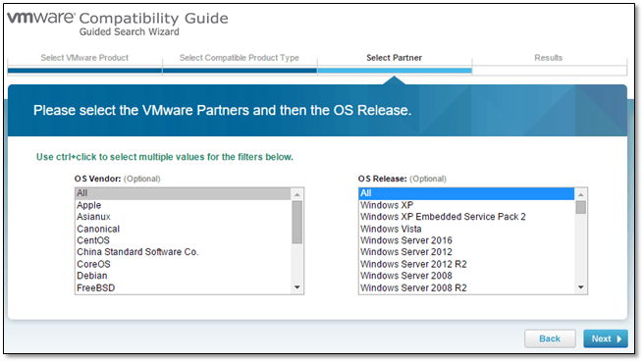Choose Windows XP release
Viewport: 644px width, 363px height.
point(466,205)
